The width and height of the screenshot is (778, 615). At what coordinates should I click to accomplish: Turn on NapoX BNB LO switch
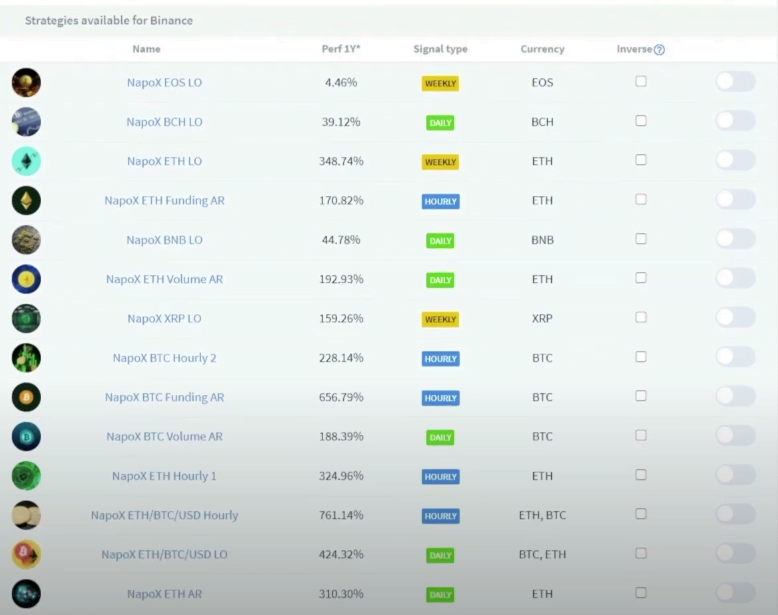[x=735, y=239]
